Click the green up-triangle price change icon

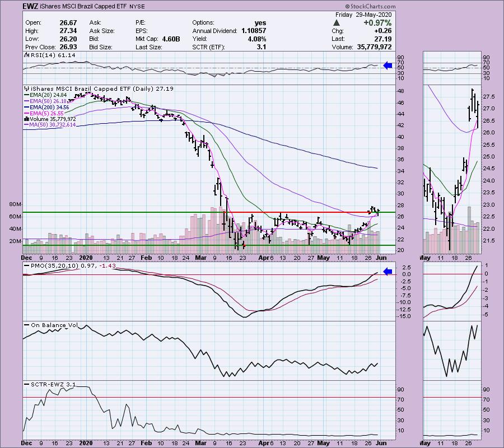pyautogui.click(x=336, y=23)
